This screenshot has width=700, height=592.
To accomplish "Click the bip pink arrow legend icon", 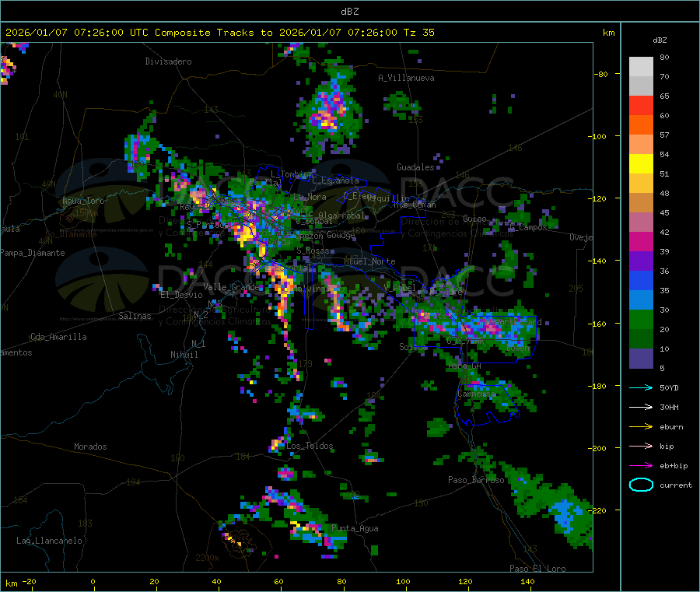I will coord(641,446).
